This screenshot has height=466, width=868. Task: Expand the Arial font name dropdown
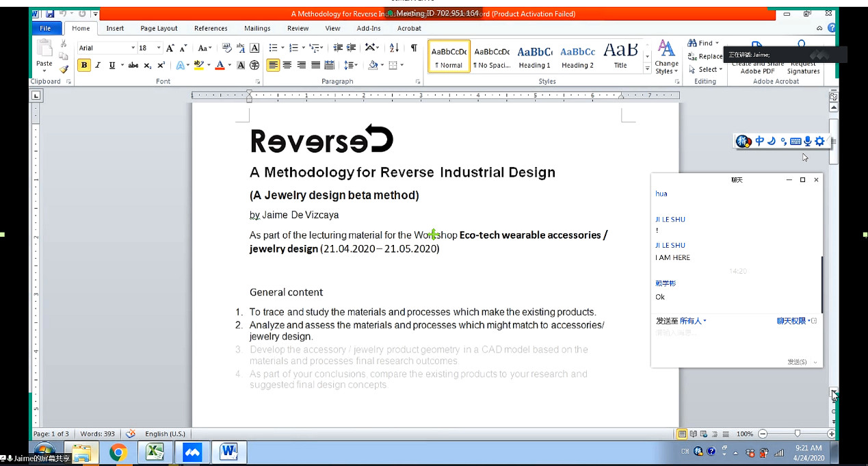click(x=133, y=48)
